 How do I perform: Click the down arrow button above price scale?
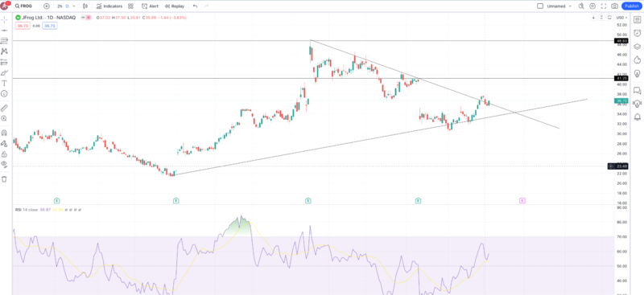click(x=593, y=17)
